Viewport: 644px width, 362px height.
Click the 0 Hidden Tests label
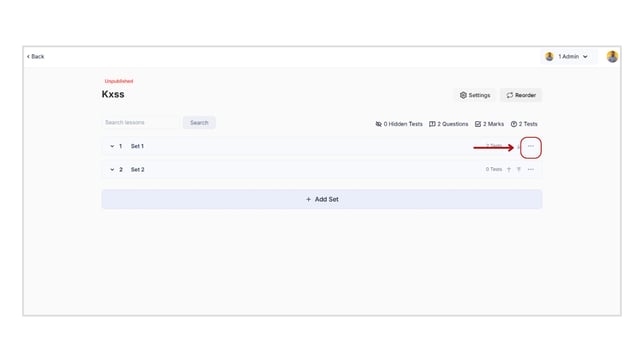pos(399,124)
